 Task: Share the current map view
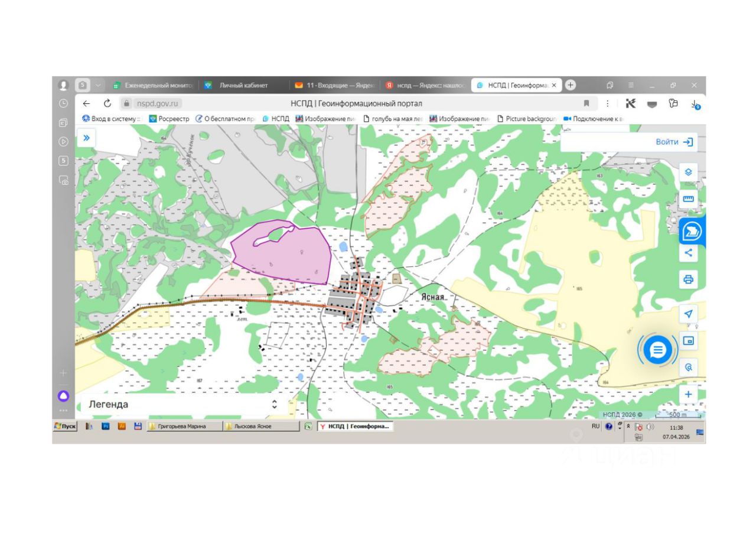688,253
